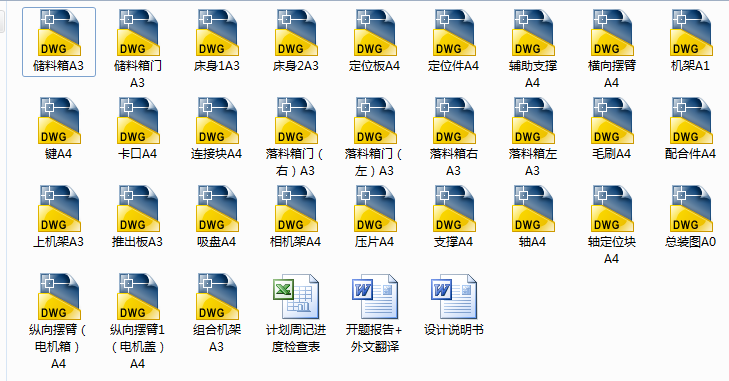Pick the 辅助支撑A4 DWG icon
Image resolution: width=729 pixels, height=381 pixels.
[x=533, y=33]
